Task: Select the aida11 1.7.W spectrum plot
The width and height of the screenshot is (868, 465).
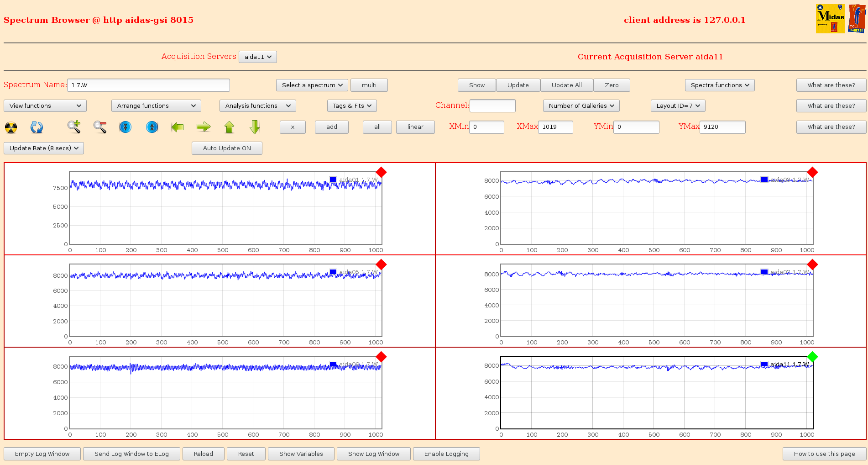Action: [657, 392]
